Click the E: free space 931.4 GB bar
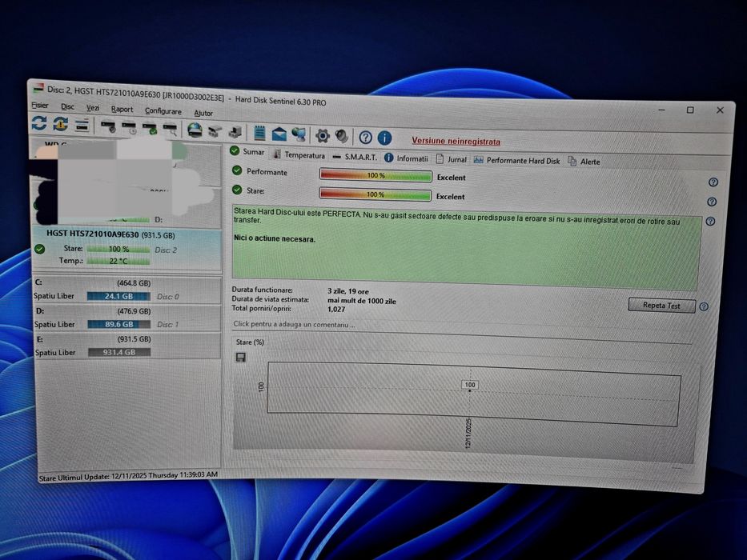 point(119,352)
